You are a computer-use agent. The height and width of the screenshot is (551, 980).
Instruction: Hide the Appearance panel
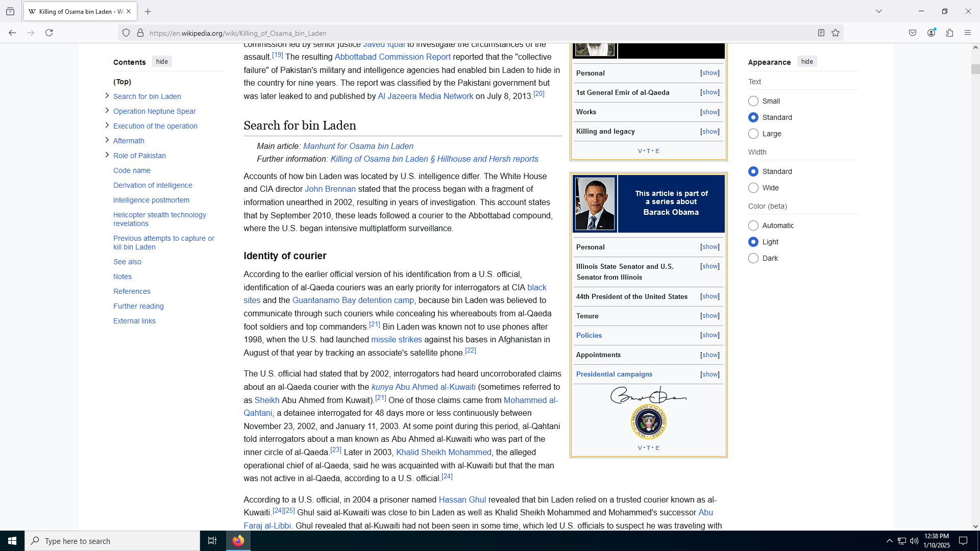pos(807,62)
